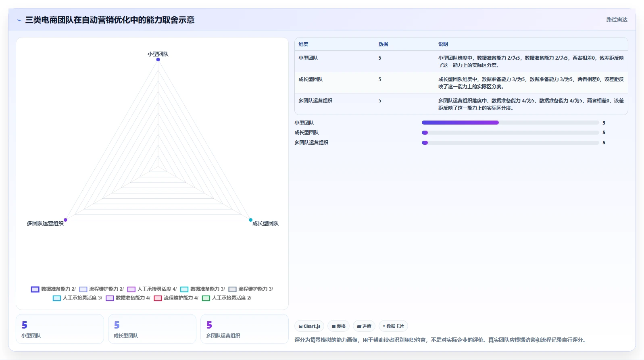Image resolution: width=644 pixels, height=360 pixels.
Task: Click the 多团队运营组织 label beside its progress bar
Action: 311,143
